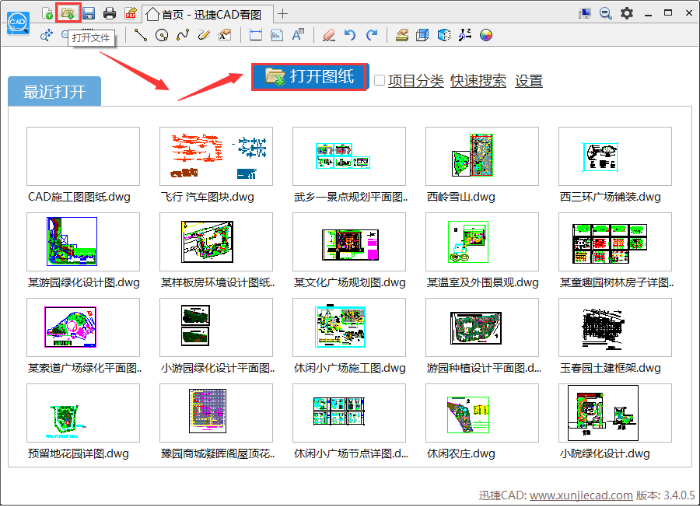Click the Open File folder icon
The height and width of the screenshot is (506, 700).
[68, 13]
